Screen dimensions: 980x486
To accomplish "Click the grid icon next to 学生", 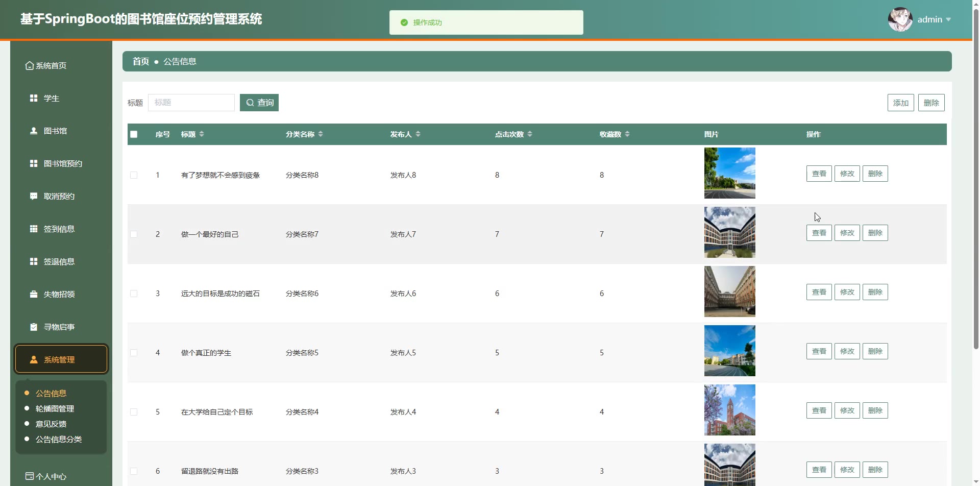I will pyautogui.click(x=34, y=98).
